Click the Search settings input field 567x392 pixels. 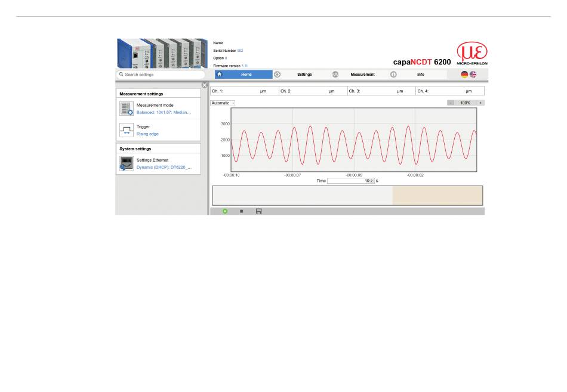point(161,75)
